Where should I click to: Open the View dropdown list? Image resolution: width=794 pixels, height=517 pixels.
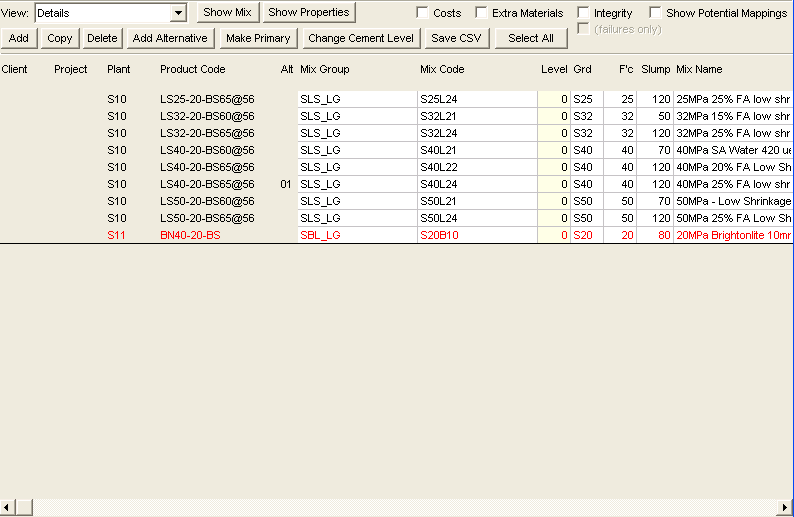point(178,13)
